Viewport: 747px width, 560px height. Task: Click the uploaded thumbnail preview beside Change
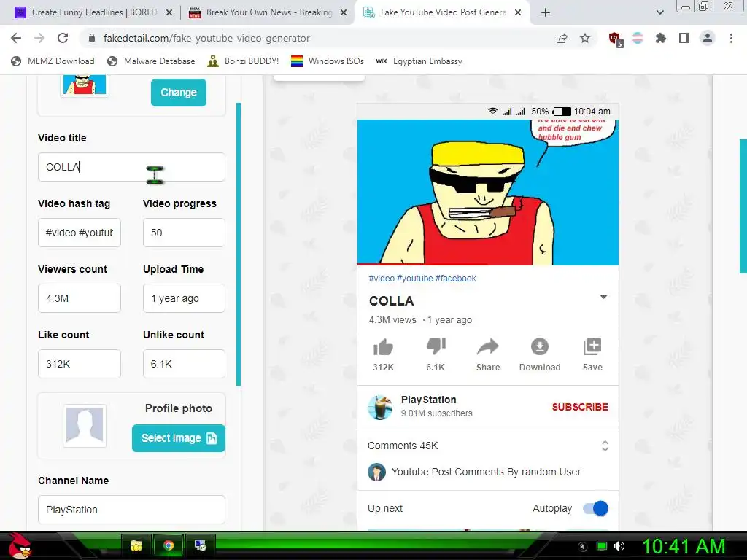click(85, 86)
